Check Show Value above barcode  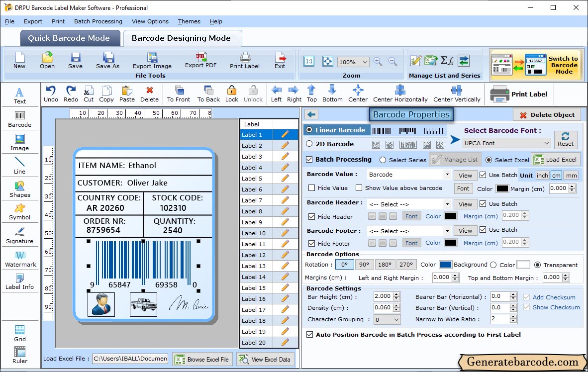click(x=359, y=188)
